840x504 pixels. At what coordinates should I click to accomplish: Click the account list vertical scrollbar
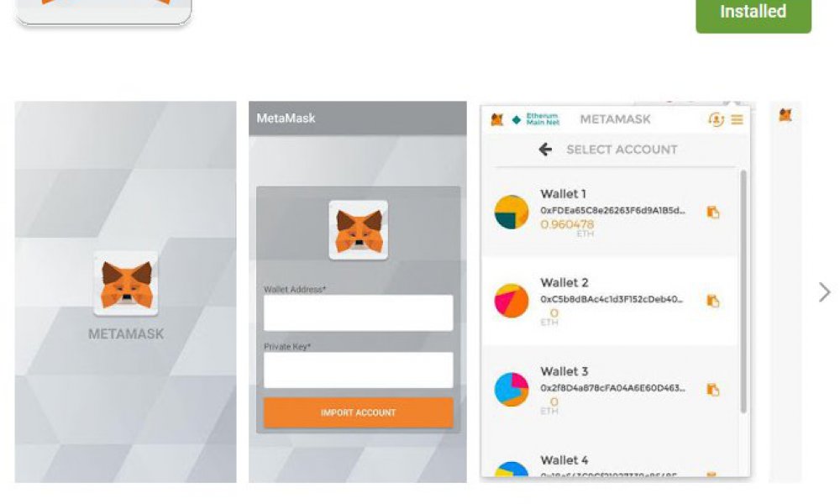(743, 291)
